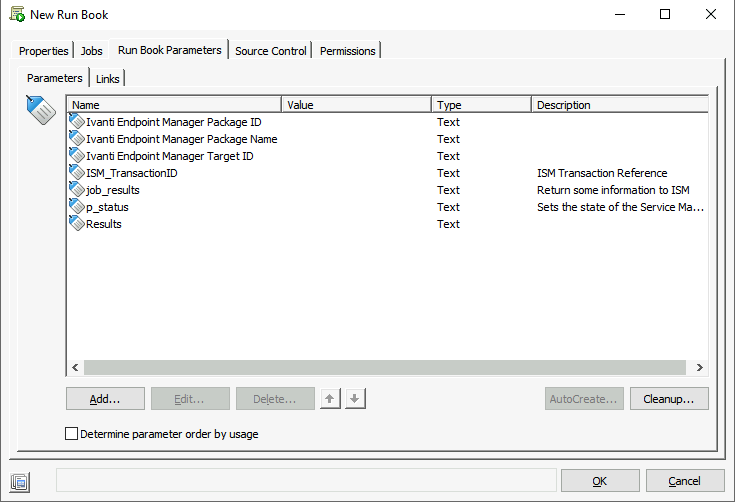736x502 pixels.
Task: Open the Cleanup... dialog
Action: [669, 399]
